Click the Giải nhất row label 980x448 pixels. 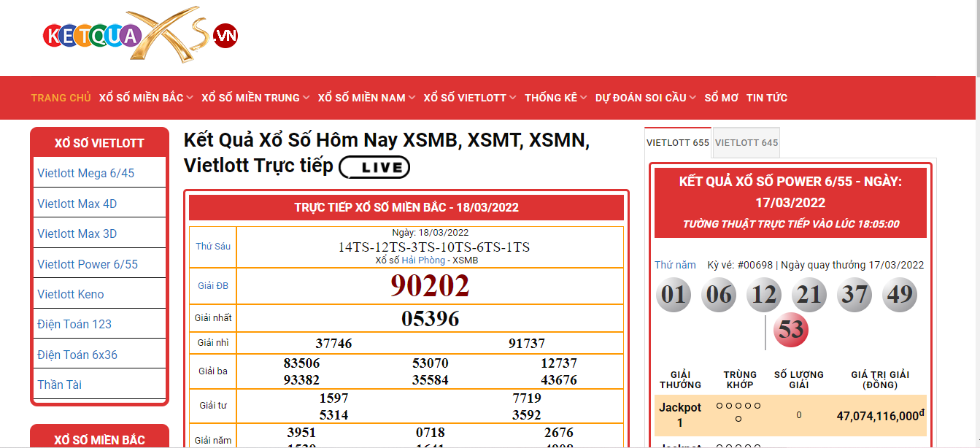(x=213, y=318)
